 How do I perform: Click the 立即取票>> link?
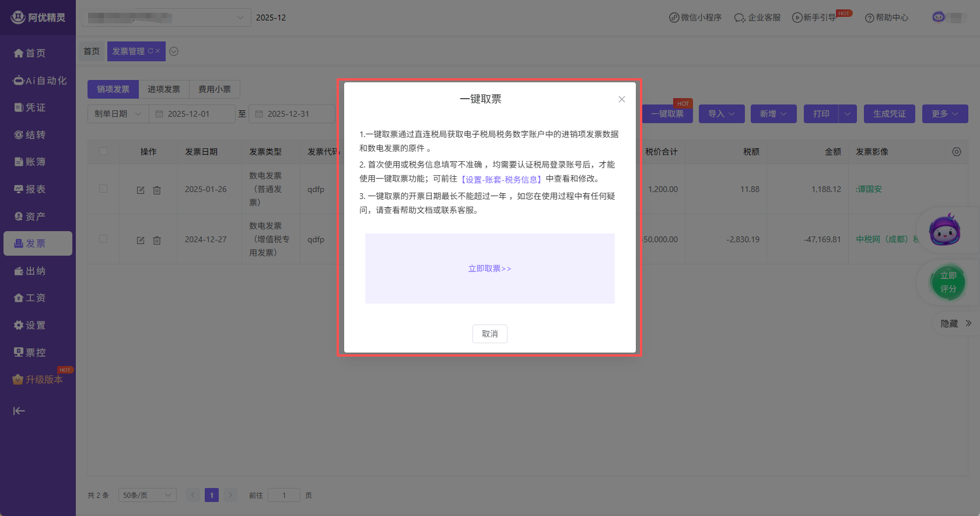[x=489, y=269]
